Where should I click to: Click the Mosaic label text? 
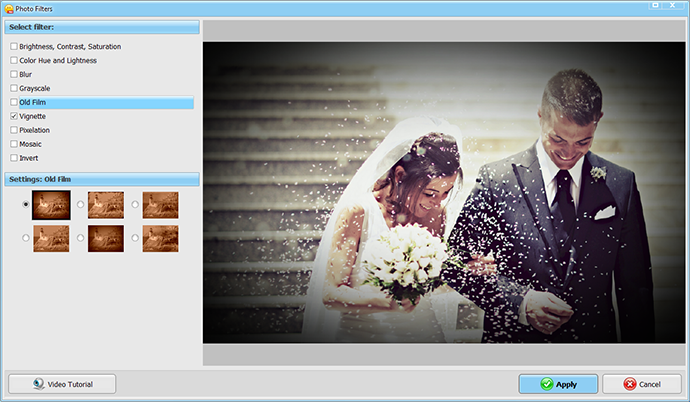[x=30, y=144]
